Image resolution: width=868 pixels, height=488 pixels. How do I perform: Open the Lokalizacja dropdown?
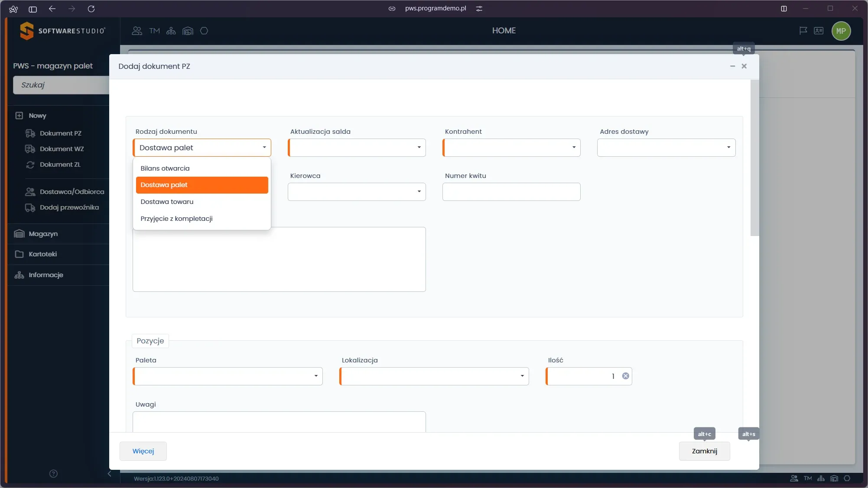point(434,376)
